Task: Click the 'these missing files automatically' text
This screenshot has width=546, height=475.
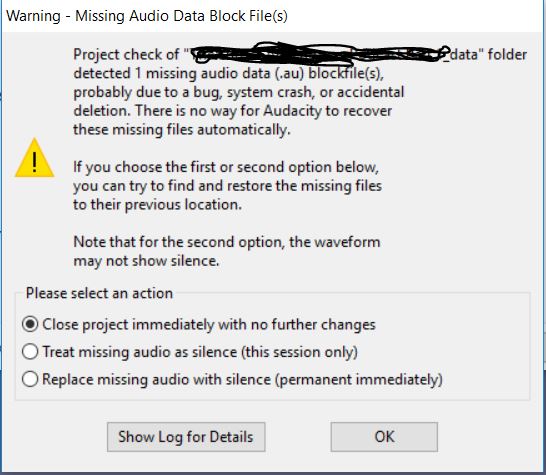Action: (x=182, y=130)
